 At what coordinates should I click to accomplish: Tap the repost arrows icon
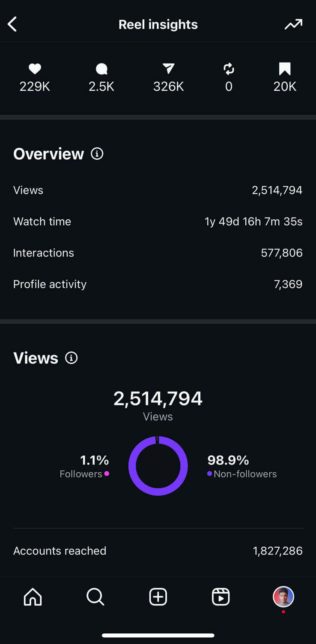229,69
